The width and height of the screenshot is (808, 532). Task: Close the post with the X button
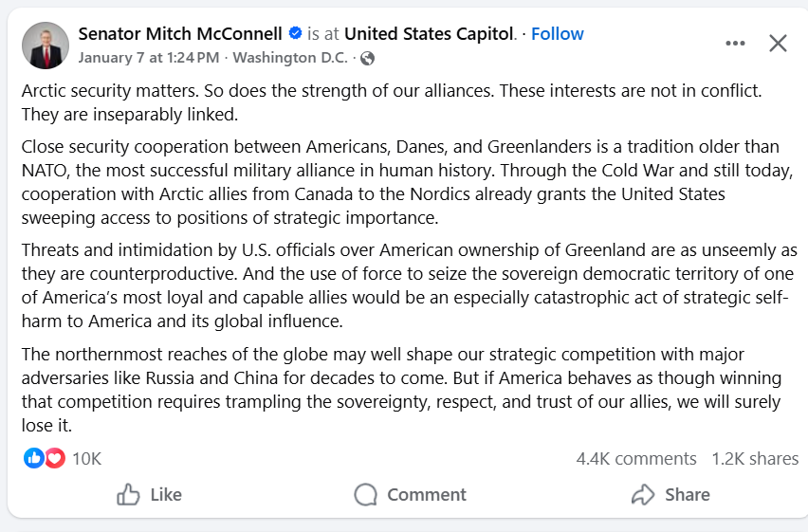coord(778,44)
